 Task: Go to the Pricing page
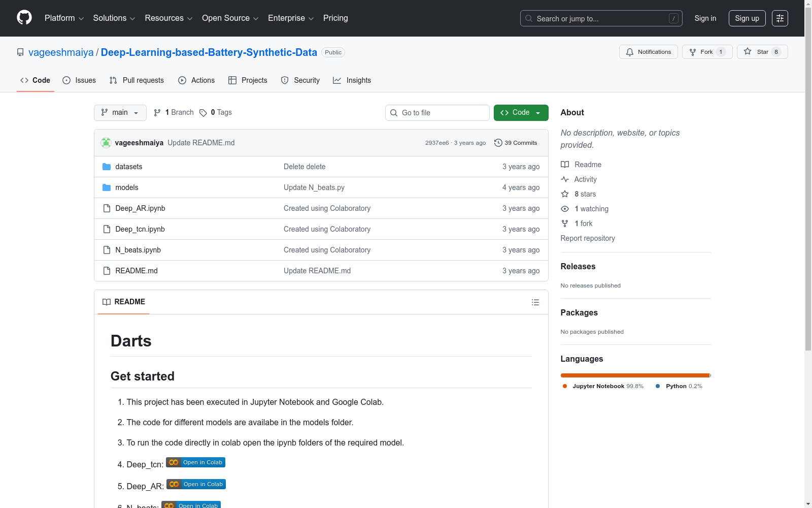335,18
